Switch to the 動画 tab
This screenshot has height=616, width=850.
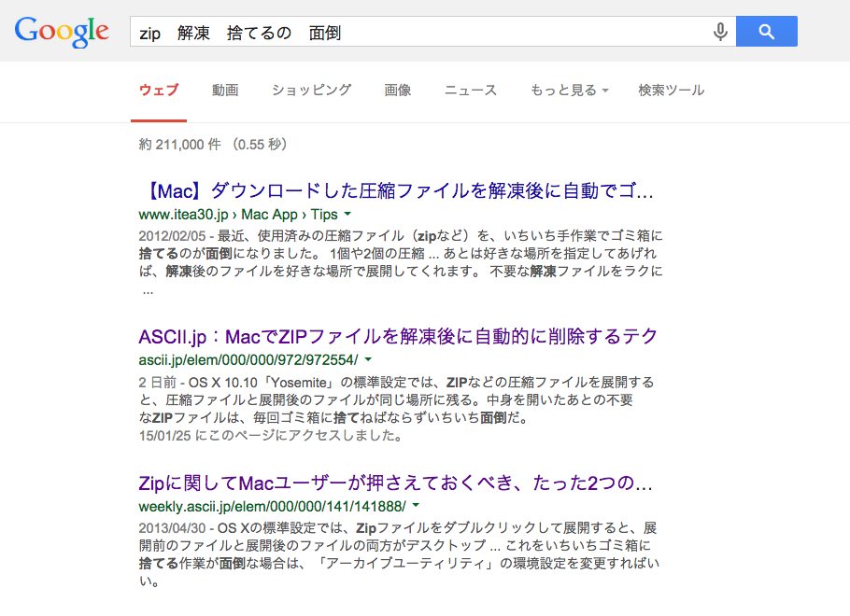[225, 90]
